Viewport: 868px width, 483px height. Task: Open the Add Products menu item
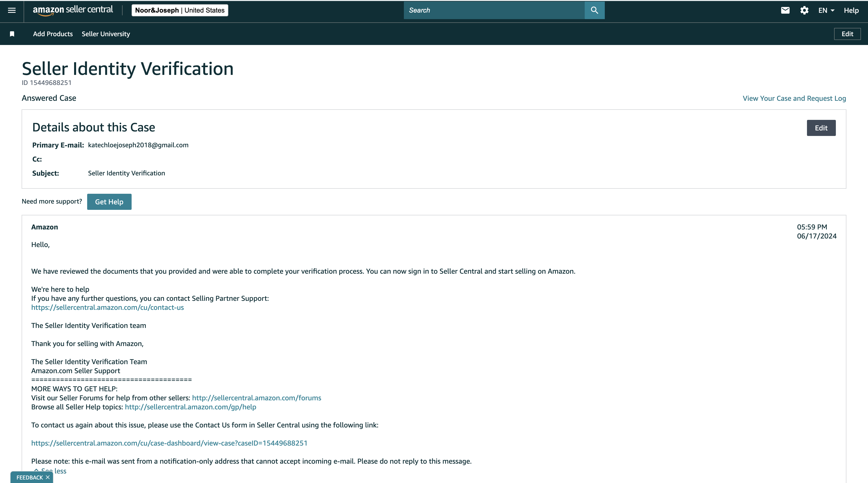pyautogui.click(x=53, y=34)
